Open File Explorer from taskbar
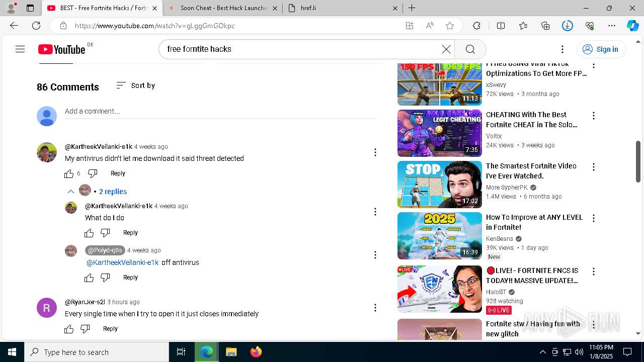 (x=231, y=352)
